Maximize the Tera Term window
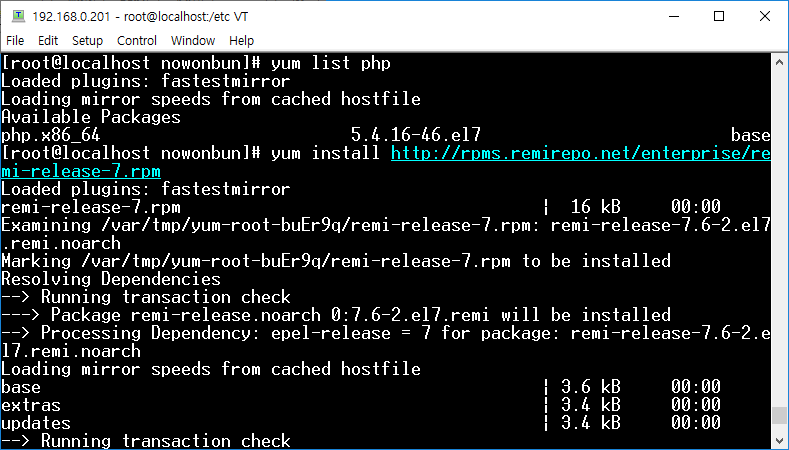This screenshot has height=450, width=789. coord(720,16)
